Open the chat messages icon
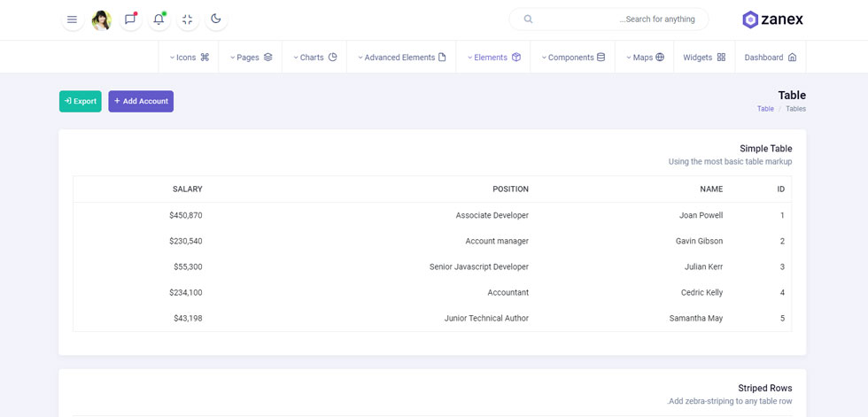Viewport: 868px width, 417px height. point(130,19)
